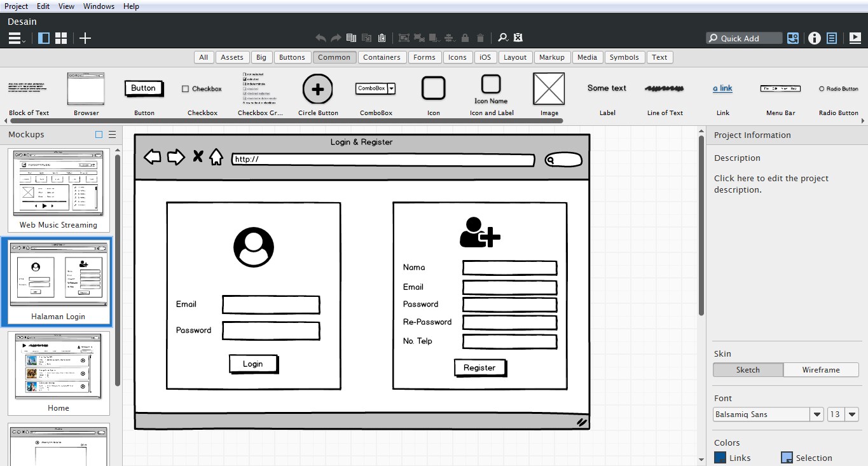Open the Layering options icon
This screenshot has width=868, height=466.
pyautogui.click(x=434, y=38)
